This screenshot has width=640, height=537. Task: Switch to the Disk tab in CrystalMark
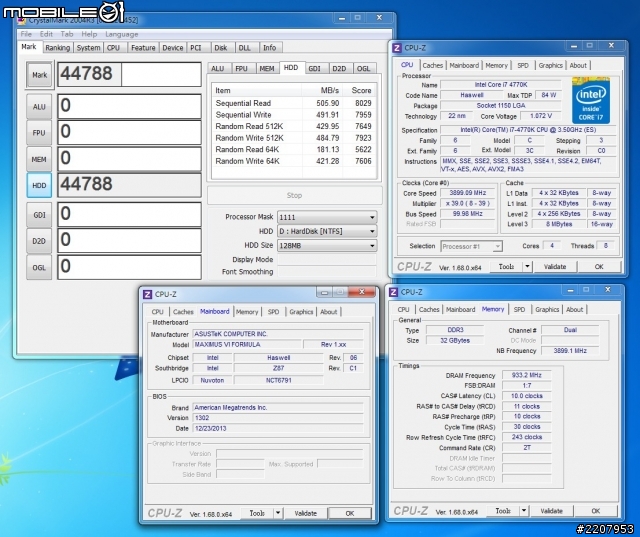[221, 48]
